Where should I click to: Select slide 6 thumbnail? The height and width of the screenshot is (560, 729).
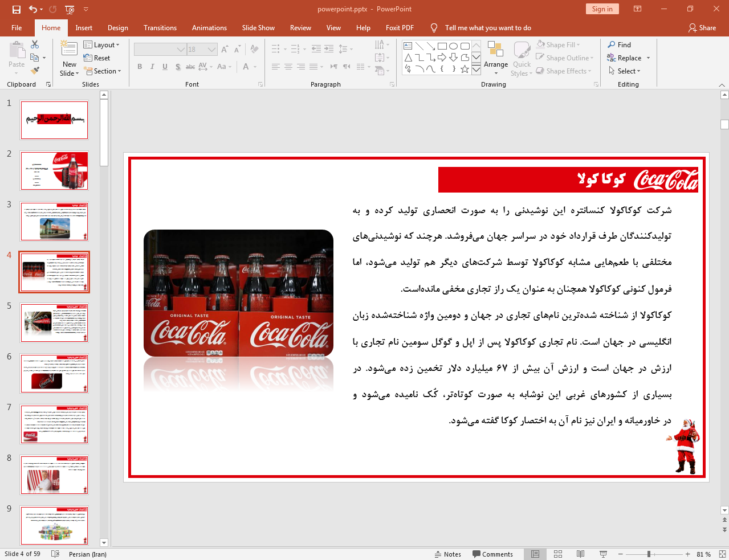(x=54, y=373)
